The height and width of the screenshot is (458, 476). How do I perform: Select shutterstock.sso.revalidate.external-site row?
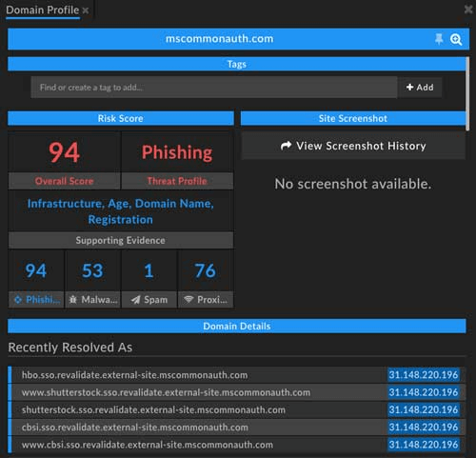(x=237, y=409)
